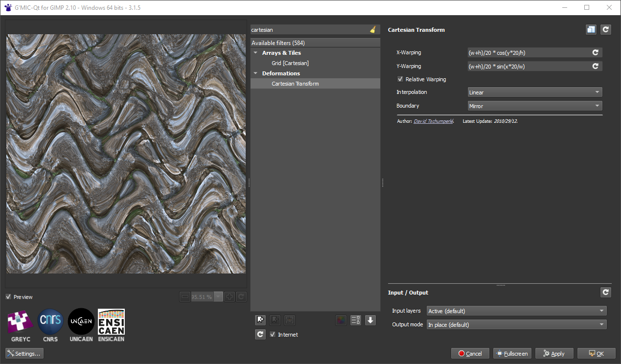Click the download arrow to update filters
This screenshot has width=621, height=364.
pos(370,320)
